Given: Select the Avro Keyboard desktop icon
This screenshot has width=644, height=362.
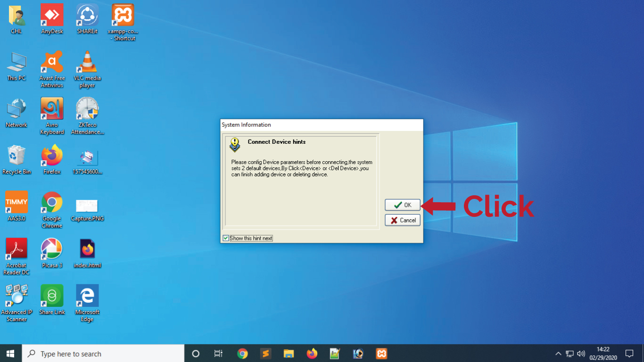Looking at the screenshot, I should 52,116.
